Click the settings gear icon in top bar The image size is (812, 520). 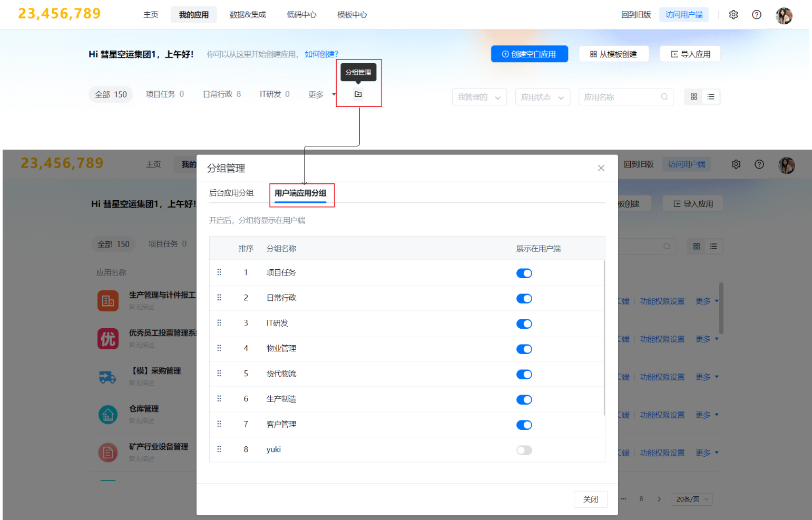(x=733, y=15)
